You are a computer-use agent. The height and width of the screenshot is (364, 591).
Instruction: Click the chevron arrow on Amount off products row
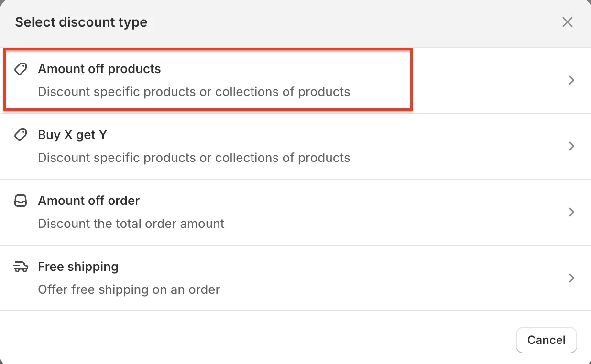pyautogui.click(x=571, y=80)
